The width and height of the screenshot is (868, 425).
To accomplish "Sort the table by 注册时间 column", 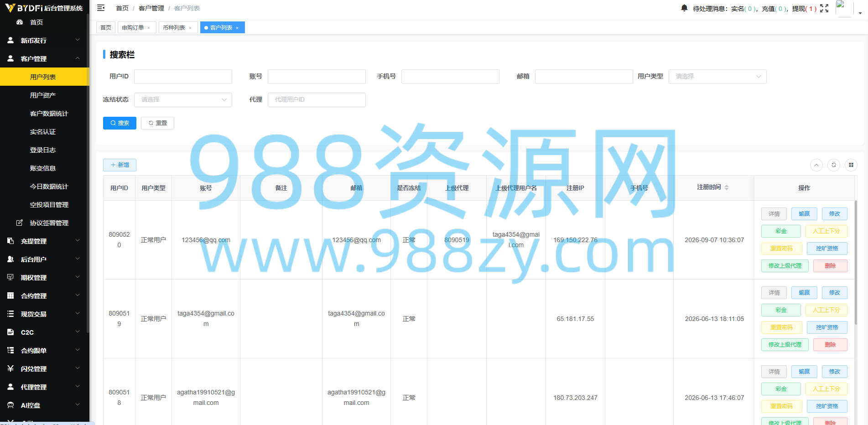I will [x=727, y=187].
